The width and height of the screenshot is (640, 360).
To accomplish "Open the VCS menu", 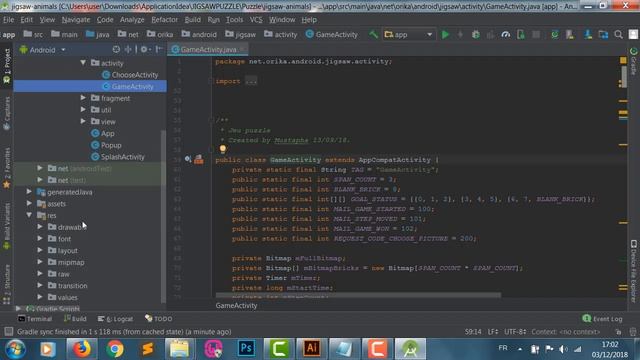I will [256, 20].
